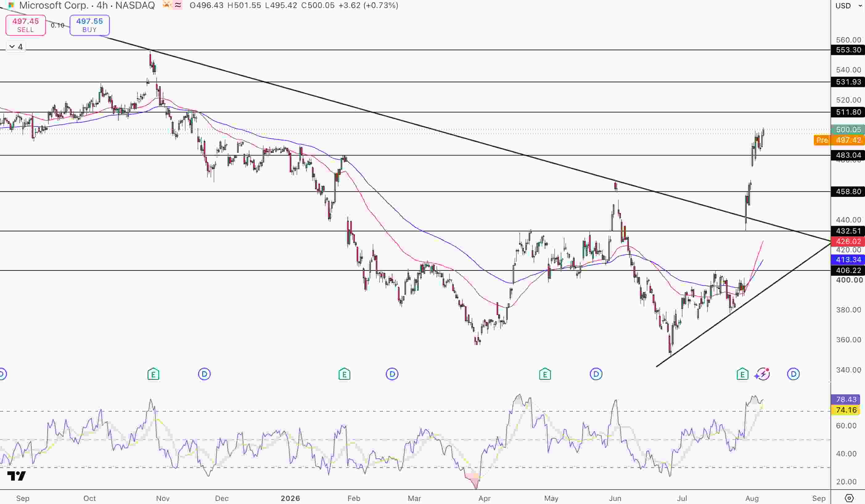
Task: Buy at 497.55
Action: coord(90,25)
